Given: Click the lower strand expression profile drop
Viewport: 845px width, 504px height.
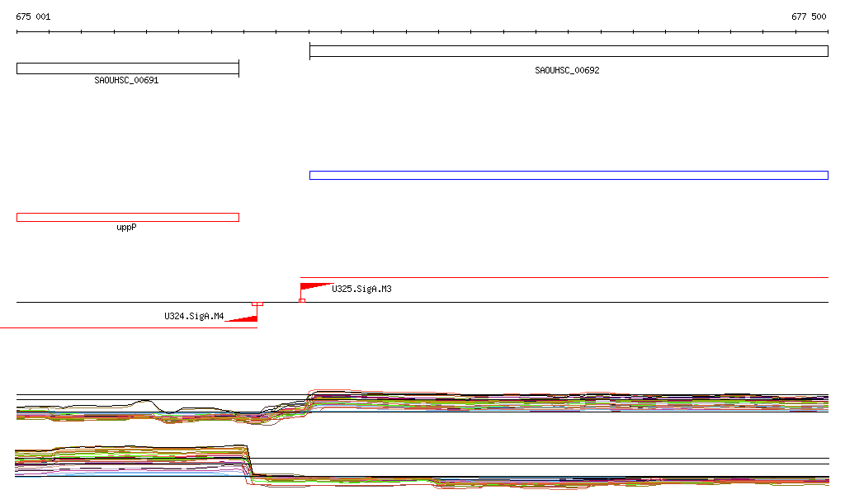Looking at the screenshot, I should pos(249,464).
